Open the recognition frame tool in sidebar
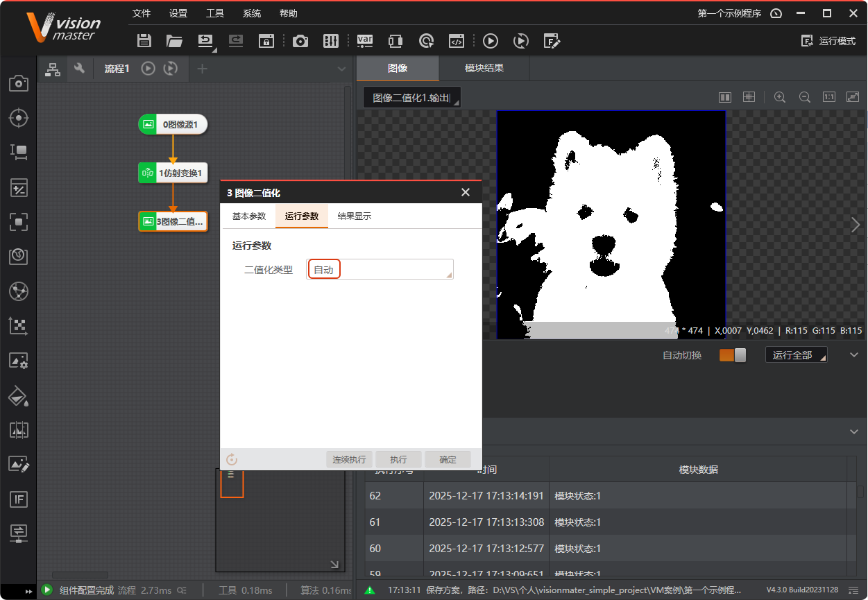868x600 pixels. [18, 222]
